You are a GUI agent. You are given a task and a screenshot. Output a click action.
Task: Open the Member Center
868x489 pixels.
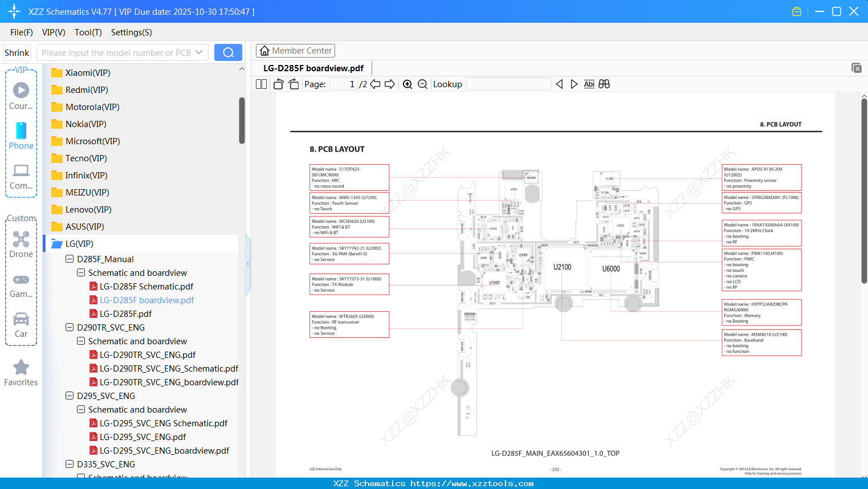(x=295, y=50)
